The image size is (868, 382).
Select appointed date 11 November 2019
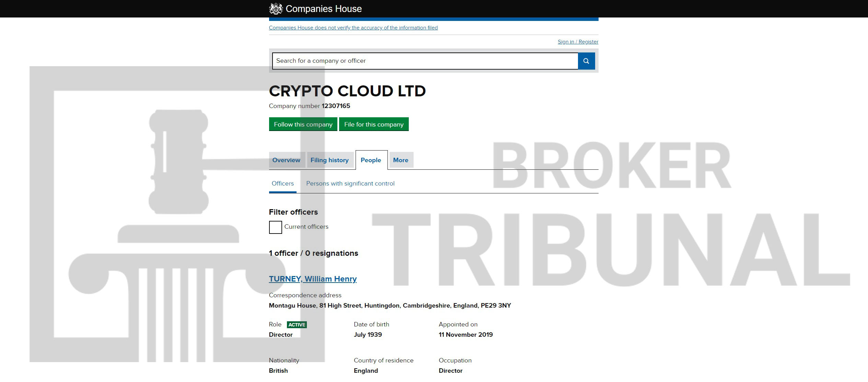pos(466,335)
